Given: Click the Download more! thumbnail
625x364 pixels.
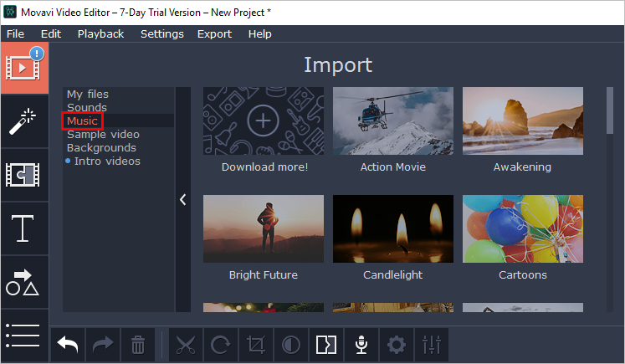Looking at the screenshot, I should [264, 120].
